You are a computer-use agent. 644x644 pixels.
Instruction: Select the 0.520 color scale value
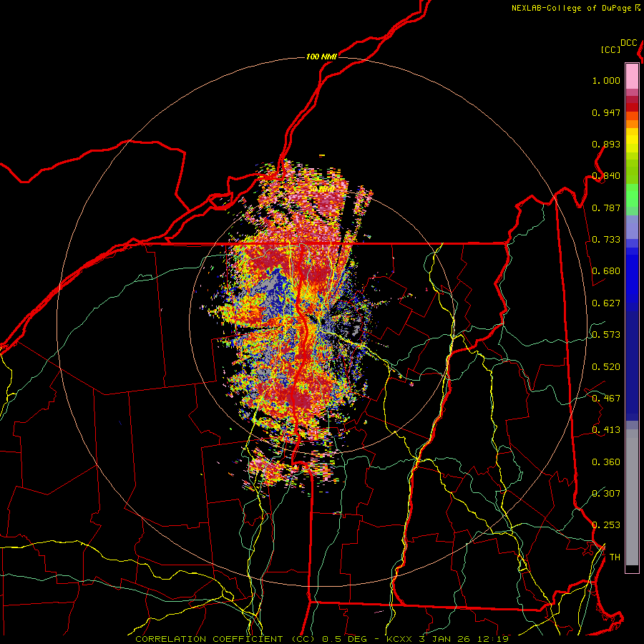click(606, 366)
